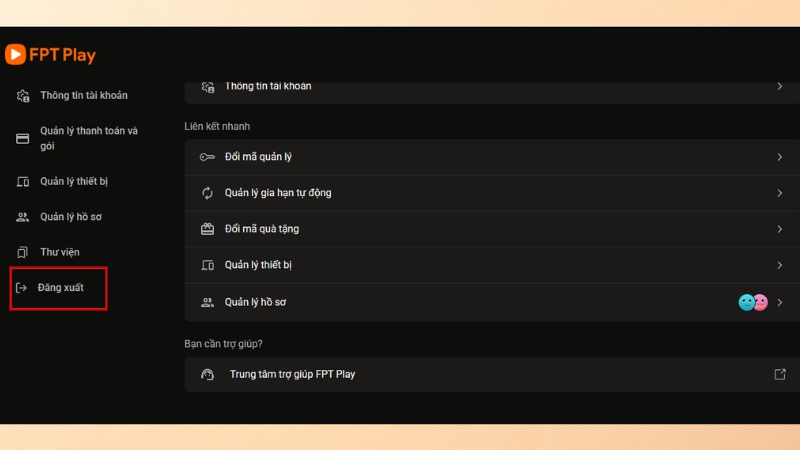Expand the Quản lý gia hạn tự động chevron
Screen dimensions: 800x450
[x=780, y=193]
